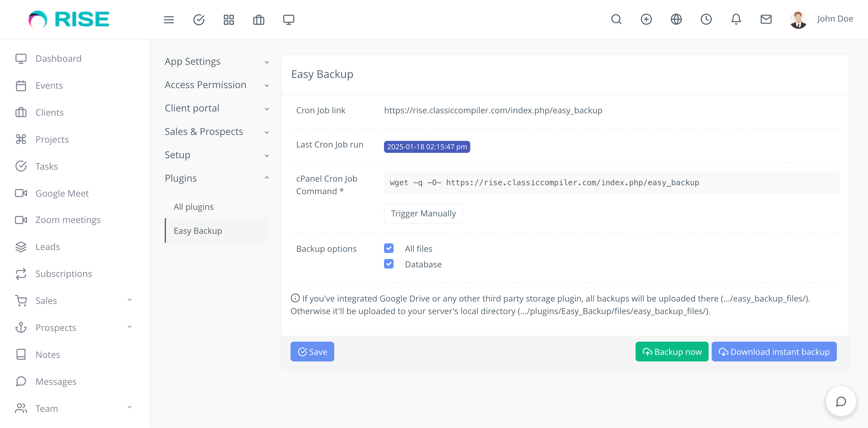Open the mail envelope icon
The image size is (868, 428).
click(766, 19)
